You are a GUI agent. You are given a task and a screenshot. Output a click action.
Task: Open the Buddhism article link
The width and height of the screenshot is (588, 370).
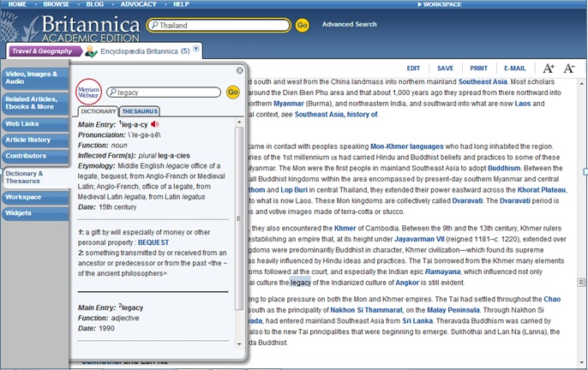coord(504,169)
